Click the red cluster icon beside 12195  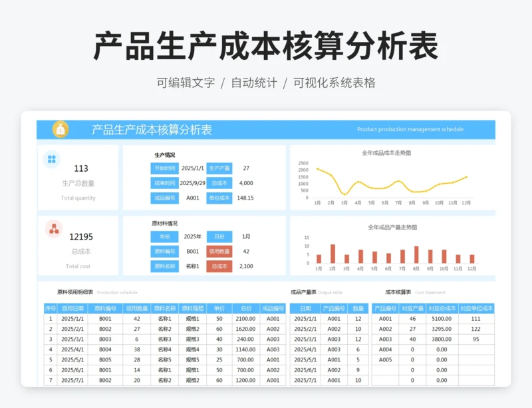click(54, 229)
